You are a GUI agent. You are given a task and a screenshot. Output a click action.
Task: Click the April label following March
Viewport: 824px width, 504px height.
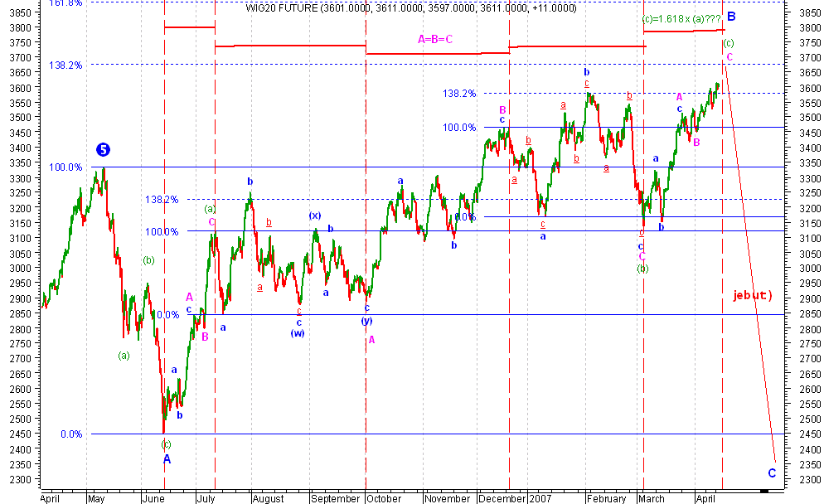[705, 498]
